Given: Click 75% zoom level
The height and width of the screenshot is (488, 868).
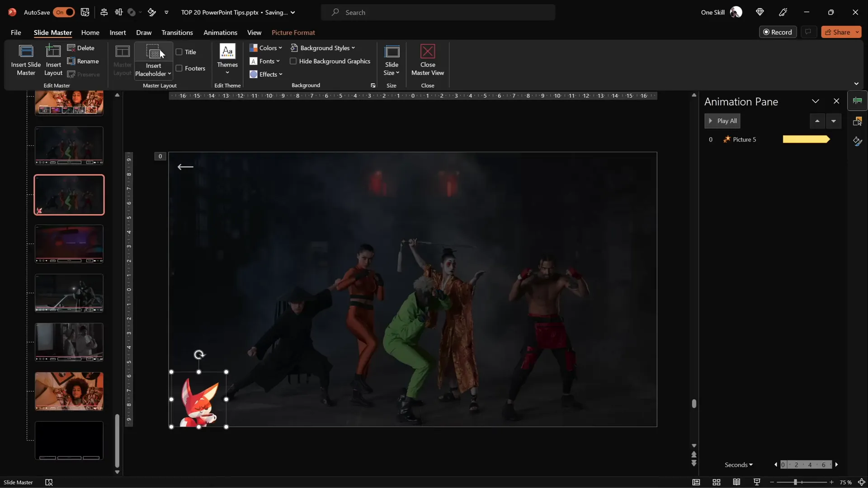Looking at the screenshot, I should pos(845,483).
